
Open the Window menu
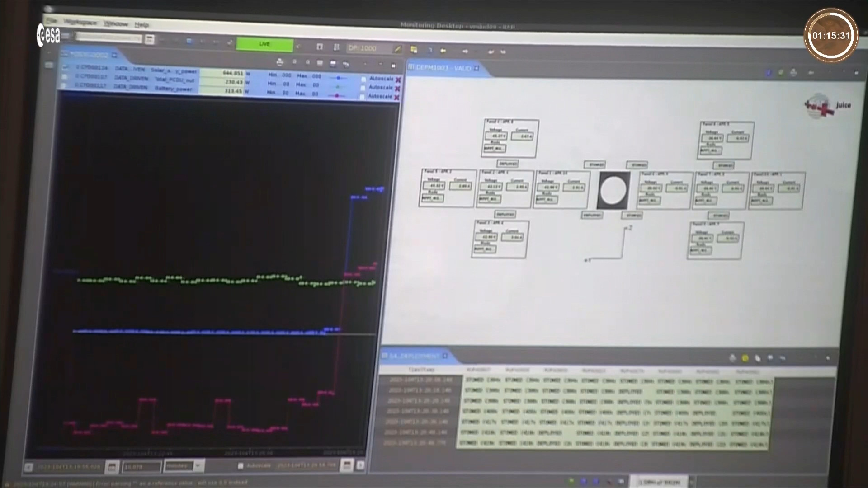click(116, 23)
